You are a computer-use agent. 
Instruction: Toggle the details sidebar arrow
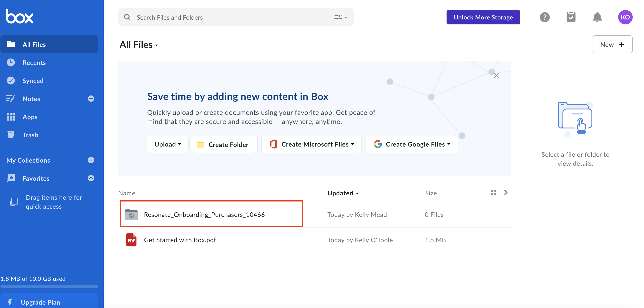coord(506,192)
